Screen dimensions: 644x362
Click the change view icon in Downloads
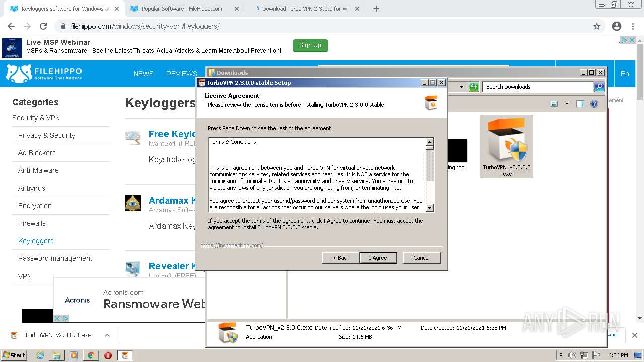pos(554,104)
